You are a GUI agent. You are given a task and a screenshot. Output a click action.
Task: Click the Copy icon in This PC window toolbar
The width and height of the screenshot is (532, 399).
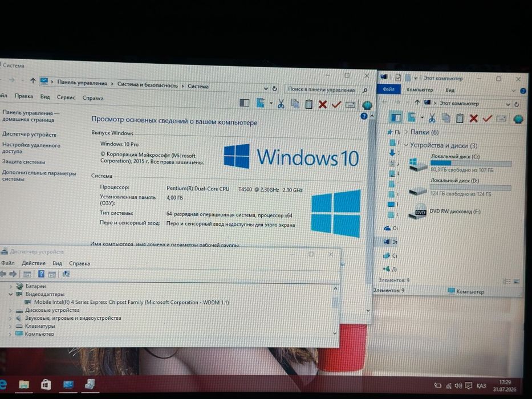pyautogui.click(x=446, y=118)
